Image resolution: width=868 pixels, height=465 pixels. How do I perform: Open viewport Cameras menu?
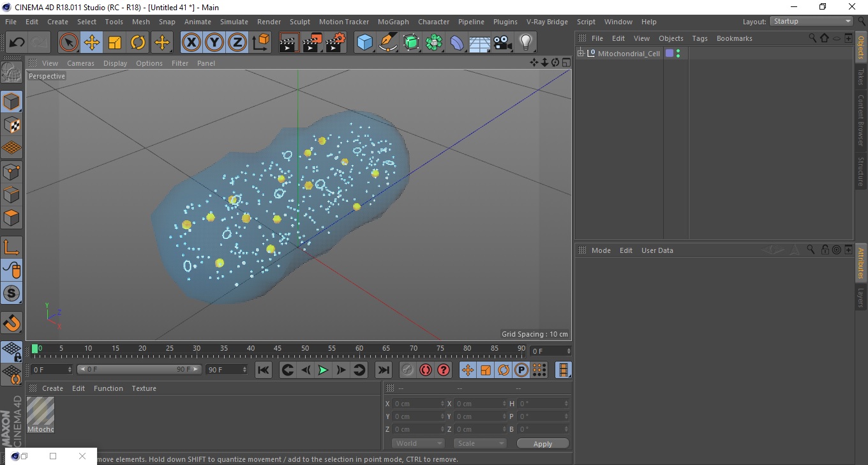pyautogui.click(x=80, y=63)
